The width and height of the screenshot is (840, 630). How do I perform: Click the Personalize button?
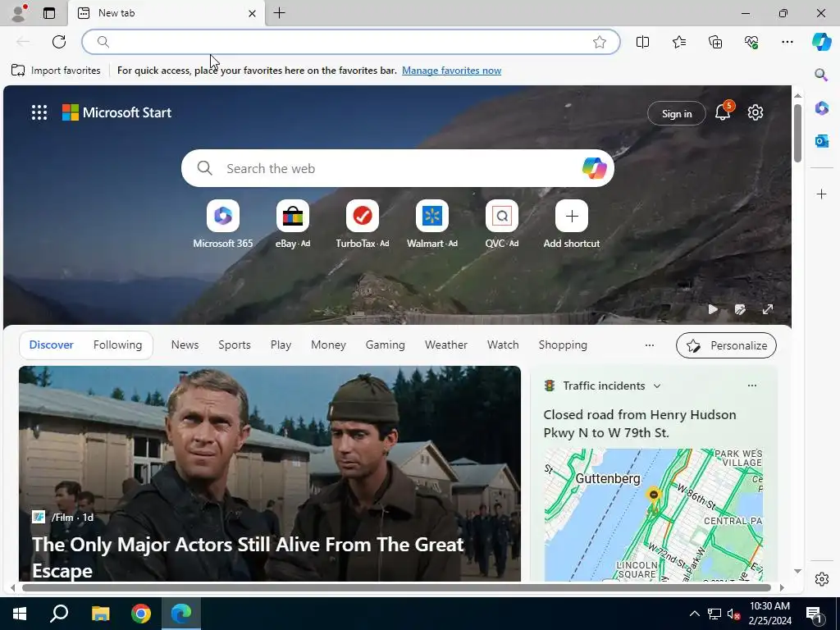coord(726,345)
